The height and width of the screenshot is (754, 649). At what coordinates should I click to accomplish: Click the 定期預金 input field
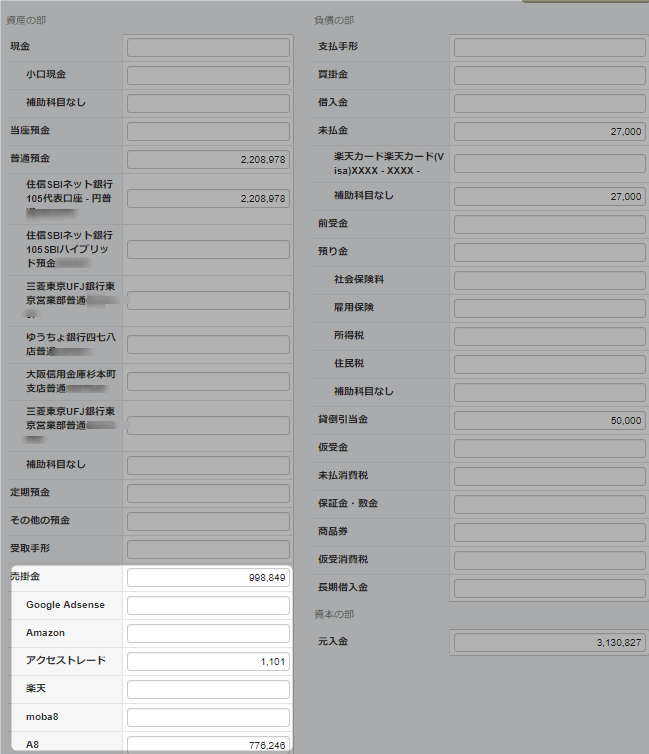(x=208, y=493)
